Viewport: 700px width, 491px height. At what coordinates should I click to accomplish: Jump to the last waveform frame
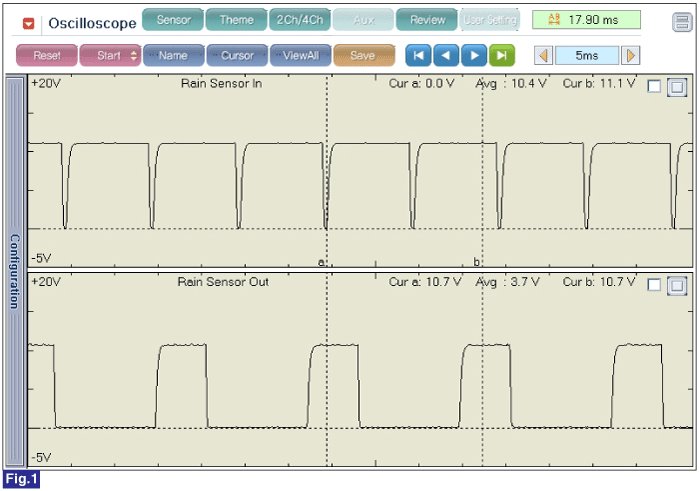pyautogui.click(x=502, y=56)
